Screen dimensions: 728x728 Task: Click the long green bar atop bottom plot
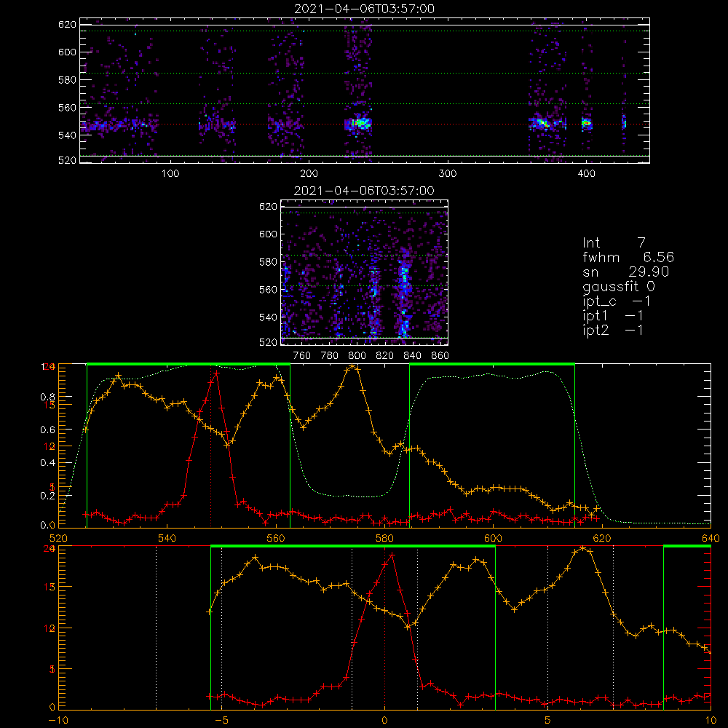353,546
